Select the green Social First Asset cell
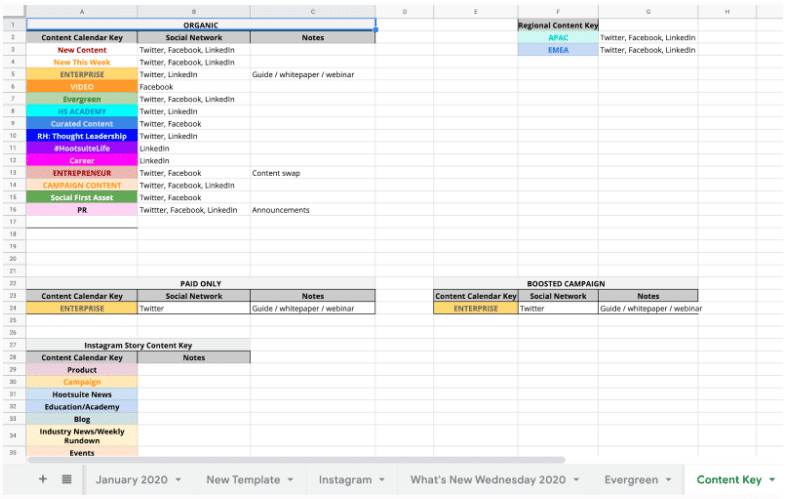The image size is (793, 499). (x=82, y=197)
